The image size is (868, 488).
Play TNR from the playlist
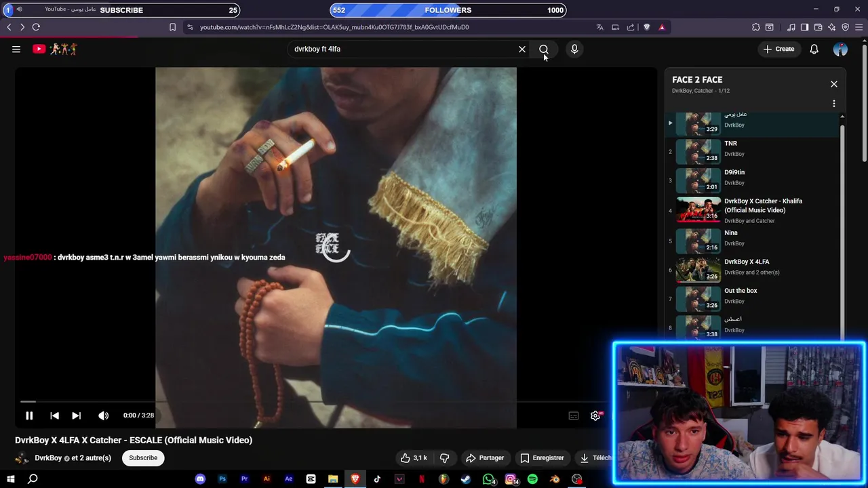(x=753, y=151)
